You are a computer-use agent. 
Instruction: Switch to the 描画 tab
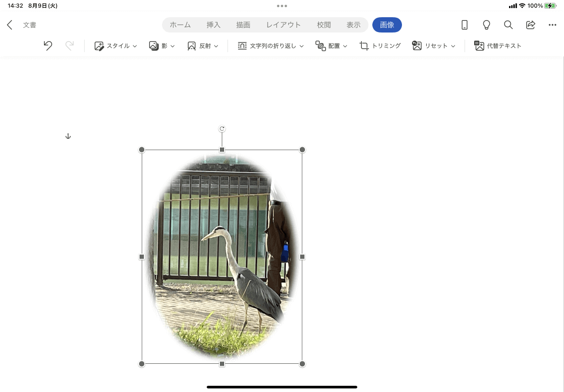pyautogui.click(x=243, y=25)
